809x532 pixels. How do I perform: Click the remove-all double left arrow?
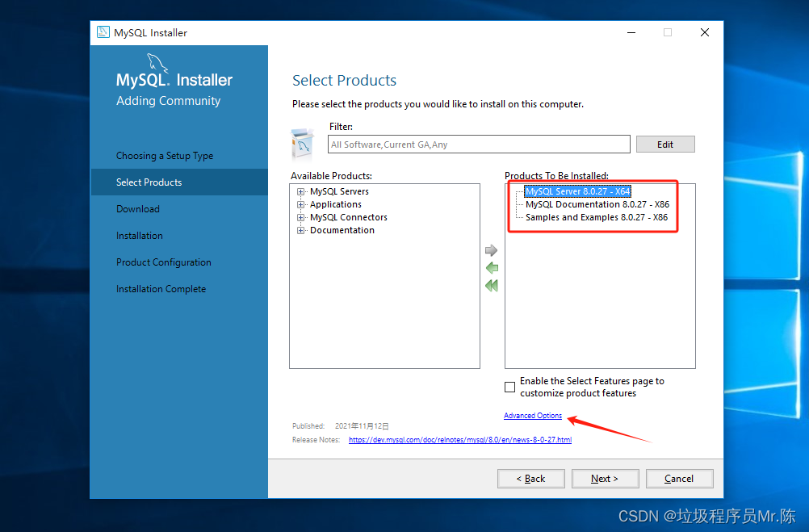click(492, 285)
